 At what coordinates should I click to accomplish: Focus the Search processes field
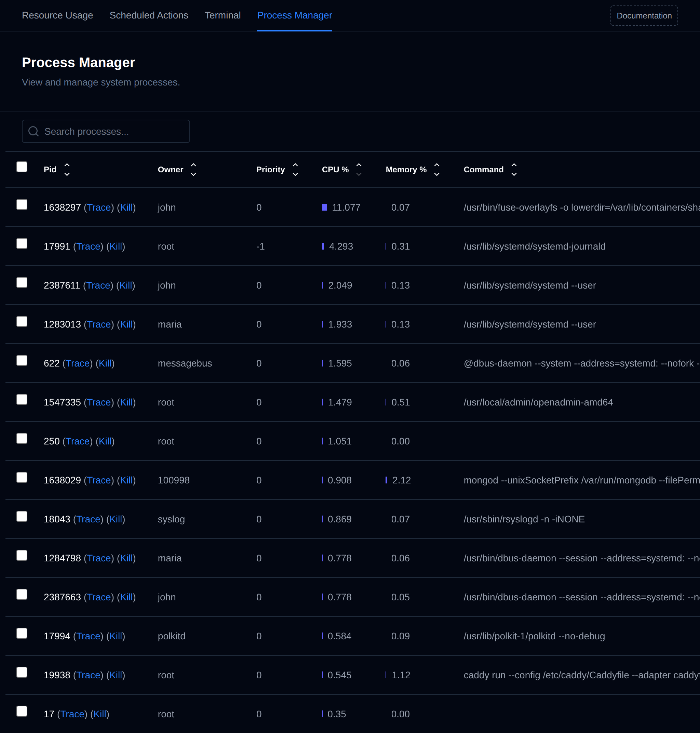tap(106, 131)
